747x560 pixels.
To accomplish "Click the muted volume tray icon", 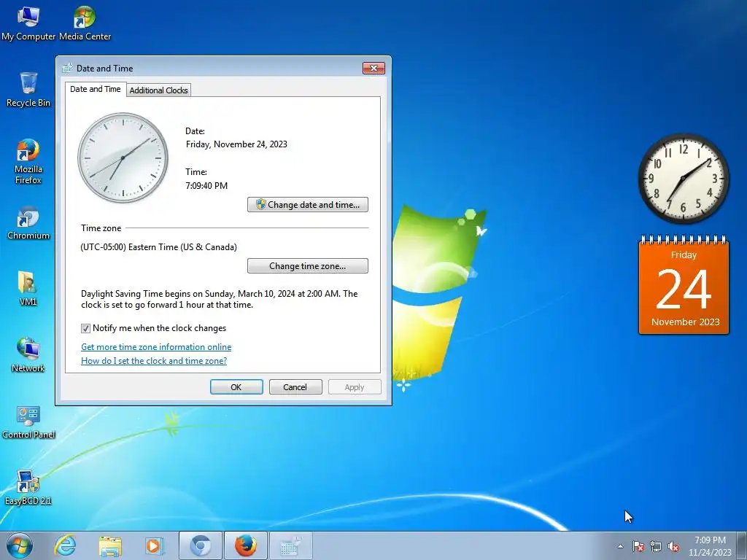I will point(673,546).
